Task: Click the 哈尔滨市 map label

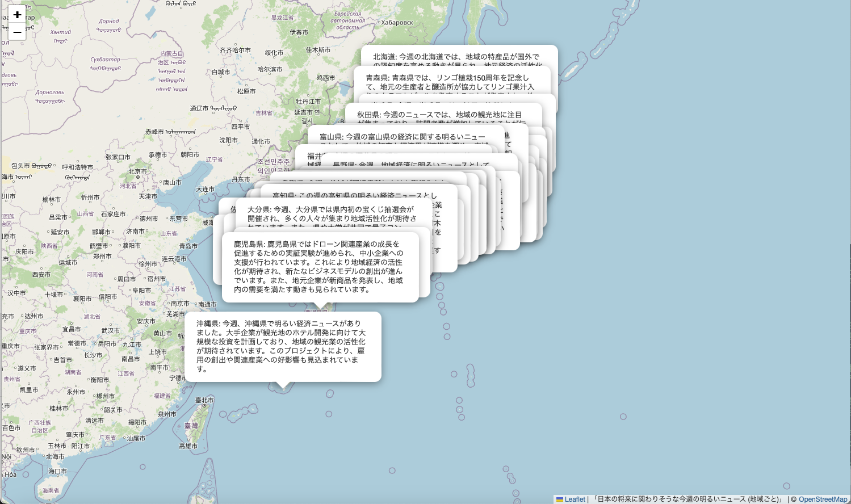Action: [x=270, y=69]
